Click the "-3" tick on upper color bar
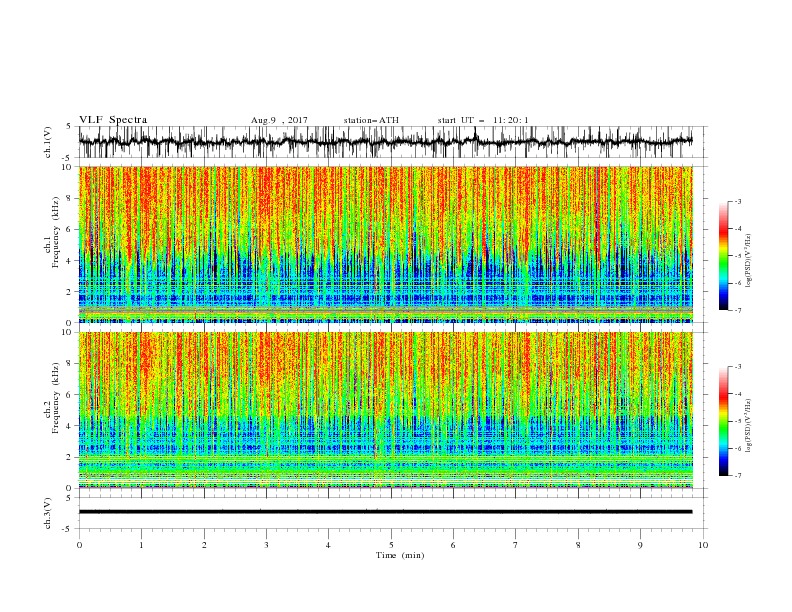 (x=738, y=201)
